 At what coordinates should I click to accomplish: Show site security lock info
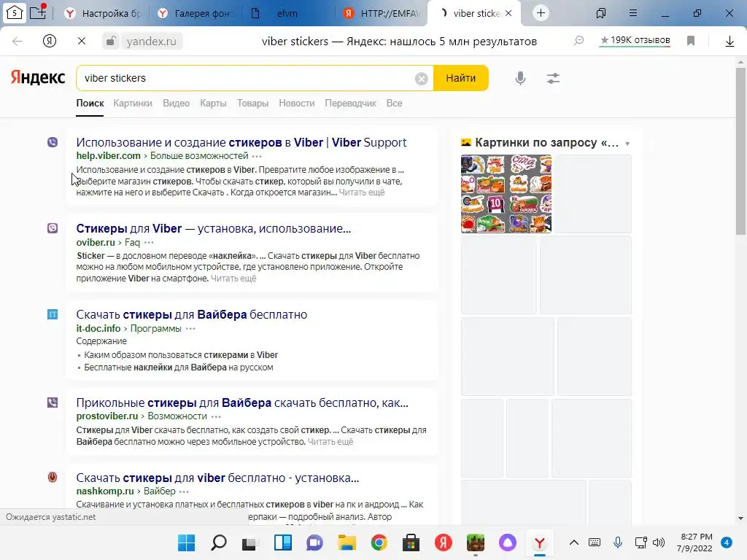pos(111,41)
